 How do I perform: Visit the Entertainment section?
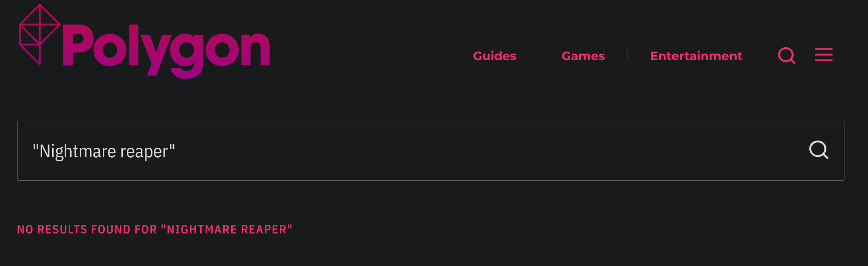(x=696, y=56)
